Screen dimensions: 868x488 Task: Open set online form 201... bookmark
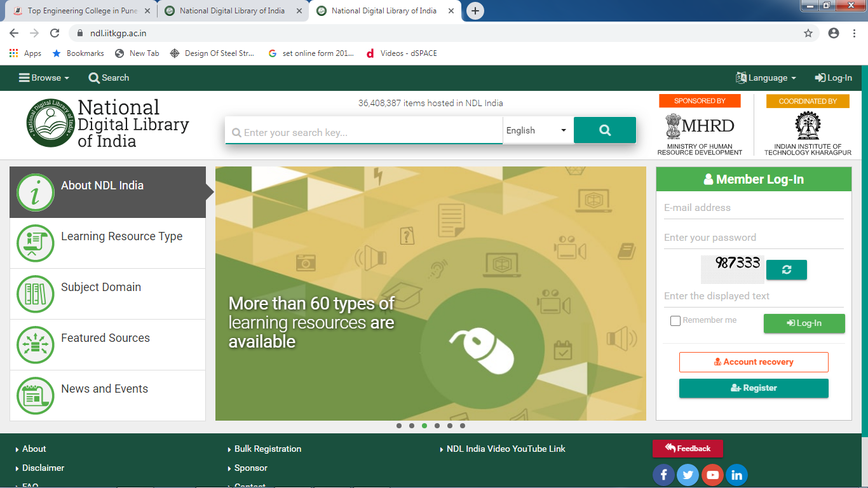[x=311, y=53]
